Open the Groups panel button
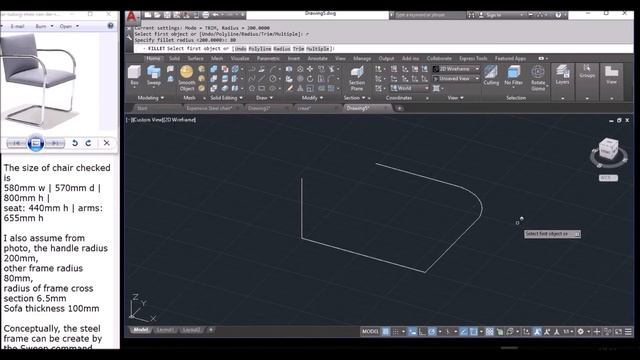This screenshot has width=640, height=360. (x=587, y=71)
